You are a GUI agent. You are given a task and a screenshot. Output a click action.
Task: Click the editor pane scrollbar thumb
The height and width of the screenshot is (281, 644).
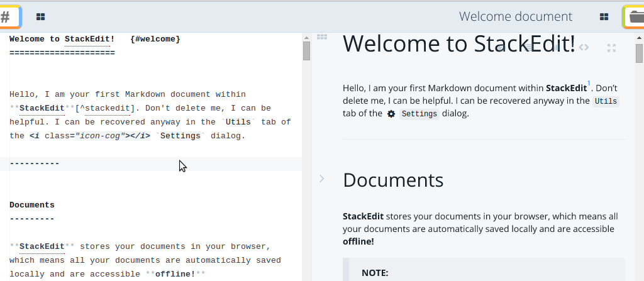(x=307, y=50)
